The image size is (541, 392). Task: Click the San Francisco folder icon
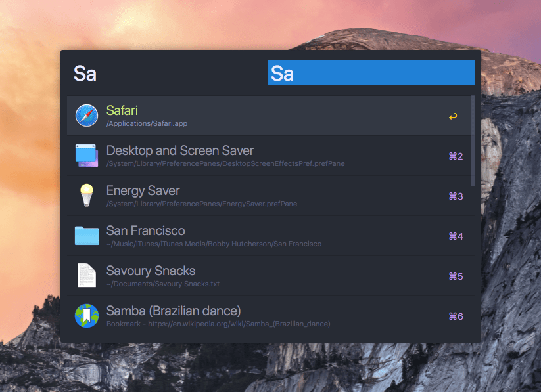[86, 235]
